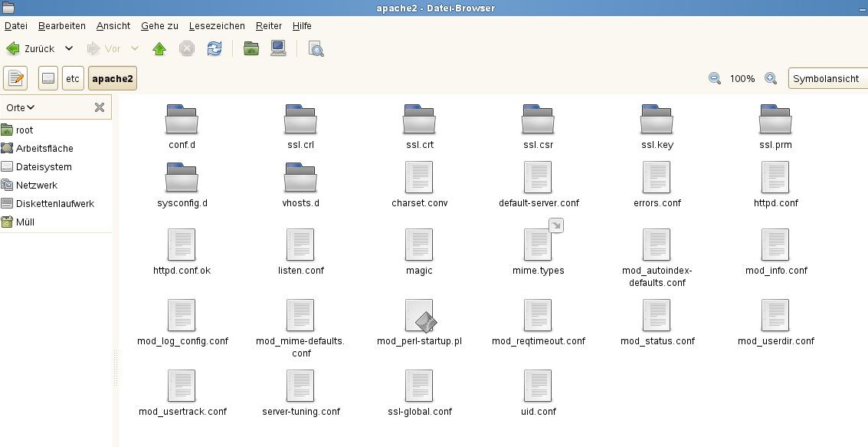The height and width of the screenshot is (447, 868).
Task: Open the Computer icon in toolbar
Action: tap(278, 49)
